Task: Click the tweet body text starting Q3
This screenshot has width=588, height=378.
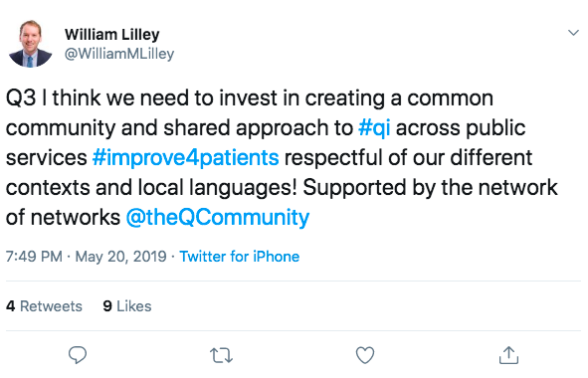Action: [282, 157]
